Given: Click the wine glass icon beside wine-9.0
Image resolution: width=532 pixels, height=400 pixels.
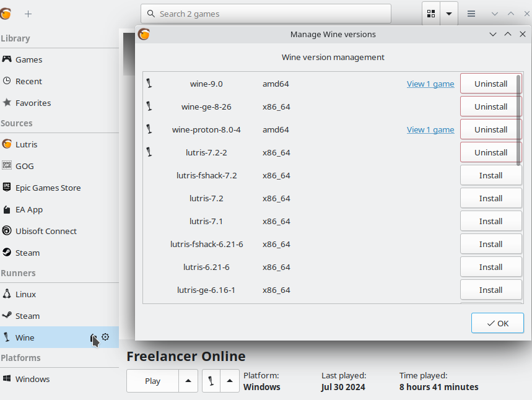Looking at the screenshot, I should [x=149, y=84].
